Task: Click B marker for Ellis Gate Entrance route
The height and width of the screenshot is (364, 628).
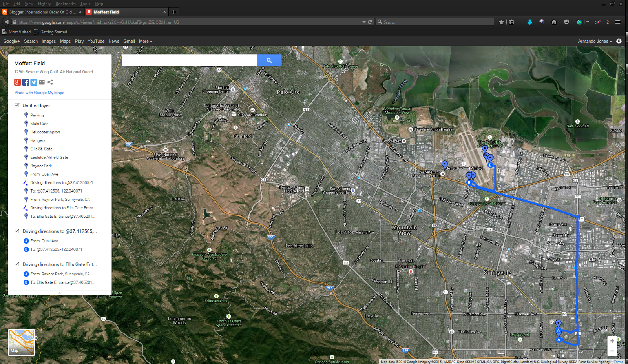Action: click(x=26, y=282)
